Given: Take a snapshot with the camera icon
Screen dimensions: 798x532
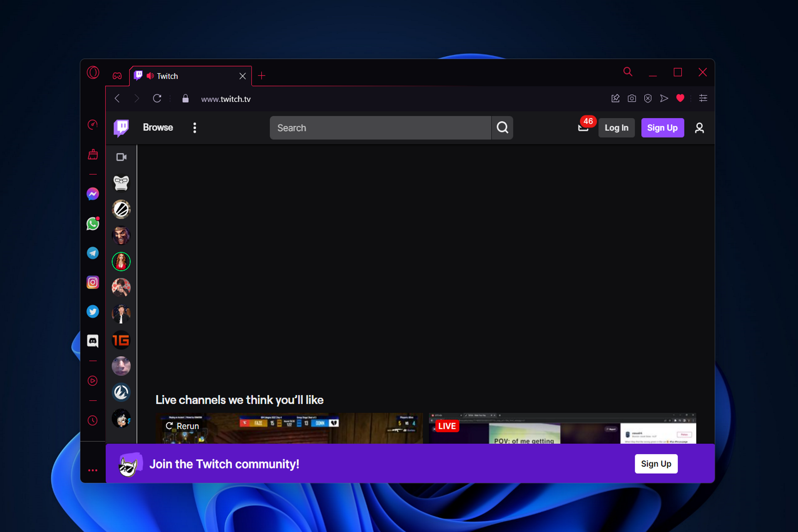Looking at the screenshot, I should coord(632,99).
